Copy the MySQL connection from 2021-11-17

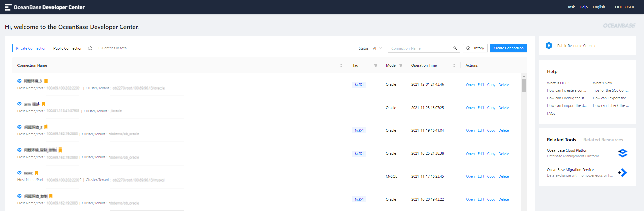[491, 177]
